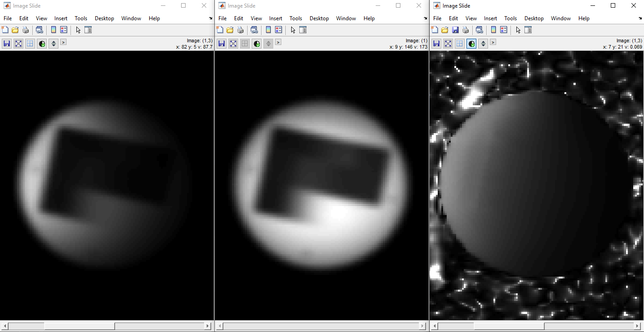The width and height of the screenshot is (644, 332).
Task: Click blue floppy save icon in left window's lower toolbar
Action: [x=7, y=44]
